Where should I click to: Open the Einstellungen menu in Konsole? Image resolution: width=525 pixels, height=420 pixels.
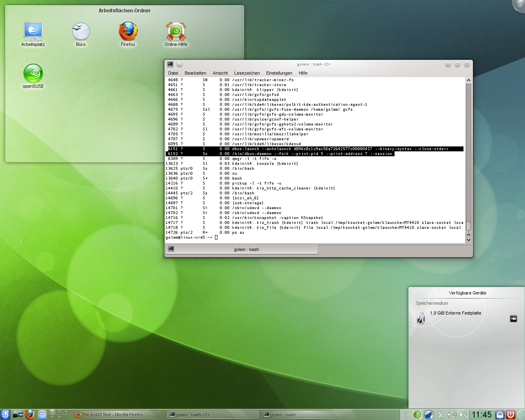279,73
